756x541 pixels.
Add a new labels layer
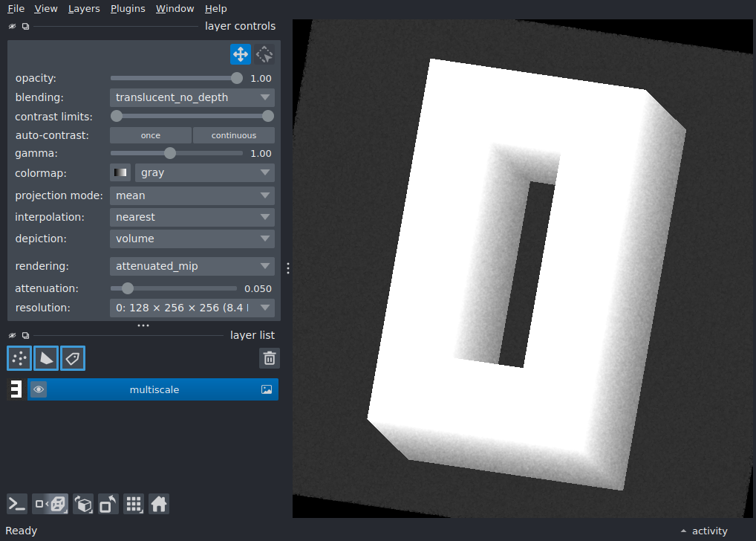(73, 358)
